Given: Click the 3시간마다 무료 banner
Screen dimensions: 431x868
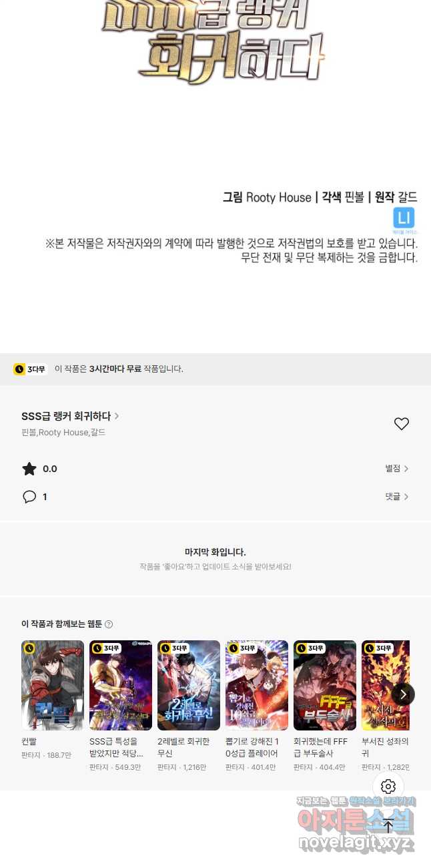Looking at the screenshot, I should [215, 369].
